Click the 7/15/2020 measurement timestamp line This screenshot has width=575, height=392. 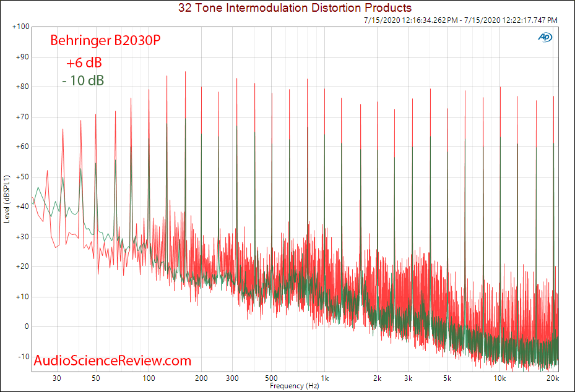(460, 20)
